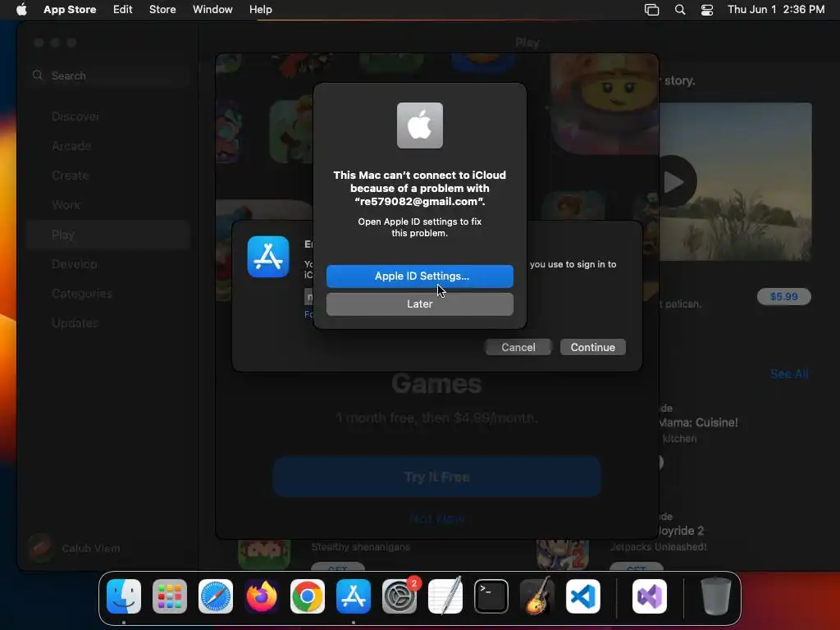The height and width of the screenshot is (630, 840).
Task: Click the Apple logo in the iCloud alert
Action: 419,126
